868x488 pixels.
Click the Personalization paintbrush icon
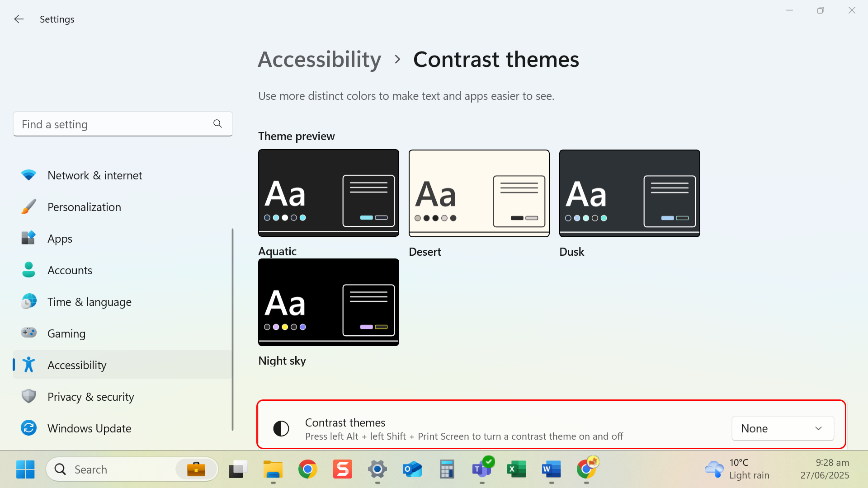28,207
